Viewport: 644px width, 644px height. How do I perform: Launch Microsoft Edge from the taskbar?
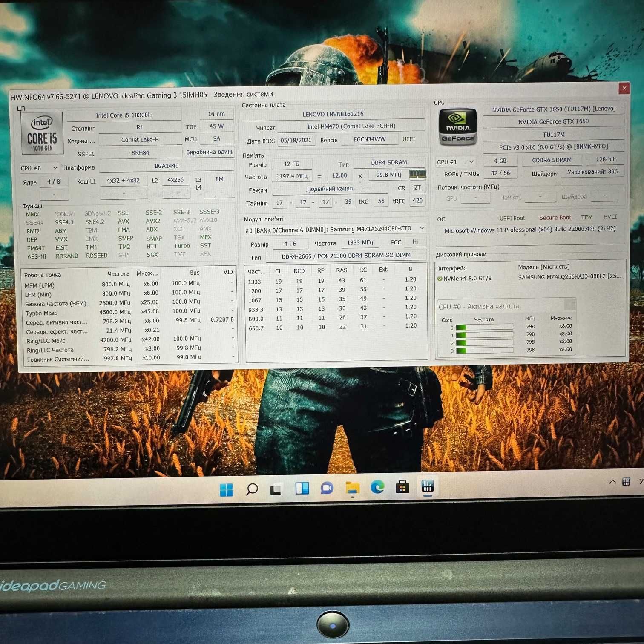(377, 487)
